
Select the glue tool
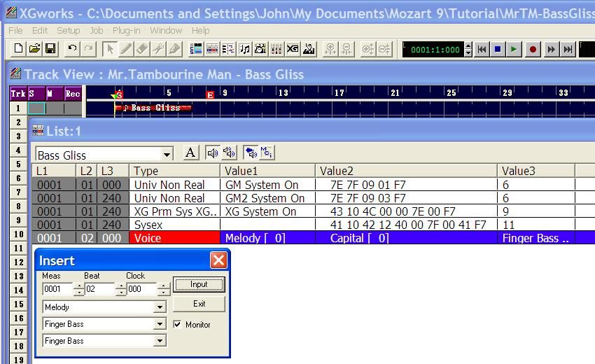point(174,49)
